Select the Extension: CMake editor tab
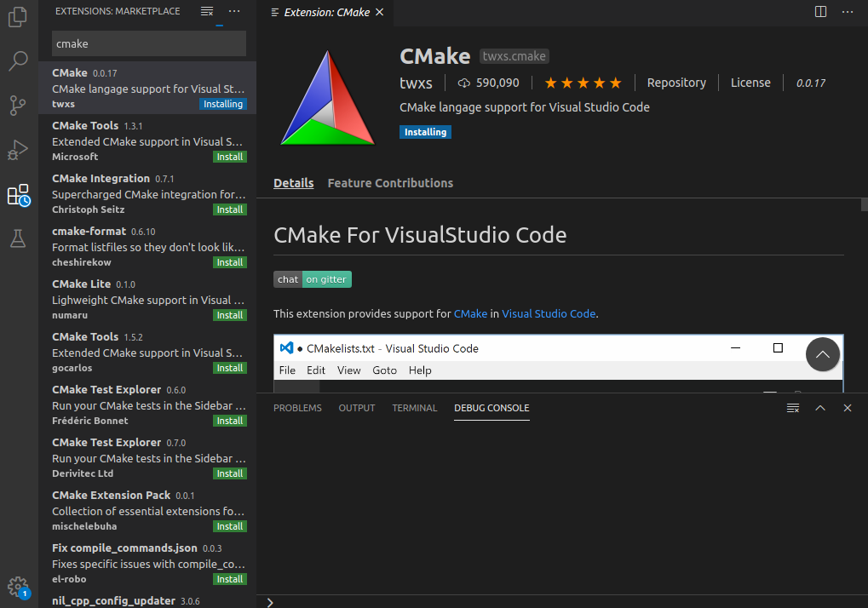This screenshot has width=868, height=608. click(x=326, y=13)
